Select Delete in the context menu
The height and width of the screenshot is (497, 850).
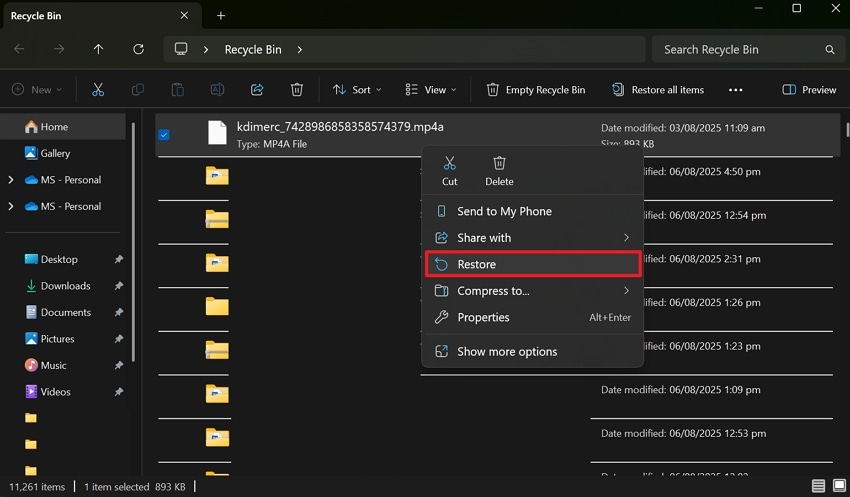[x=499, y=171]
